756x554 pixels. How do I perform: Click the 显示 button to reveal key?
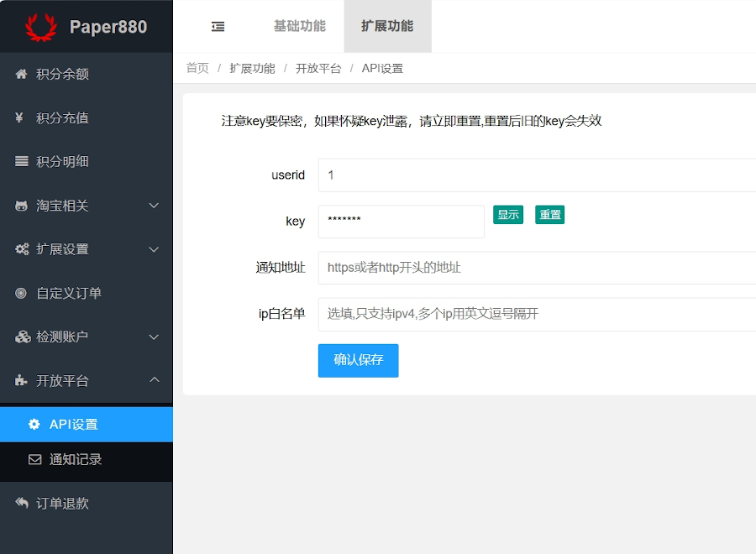(508, 214)
